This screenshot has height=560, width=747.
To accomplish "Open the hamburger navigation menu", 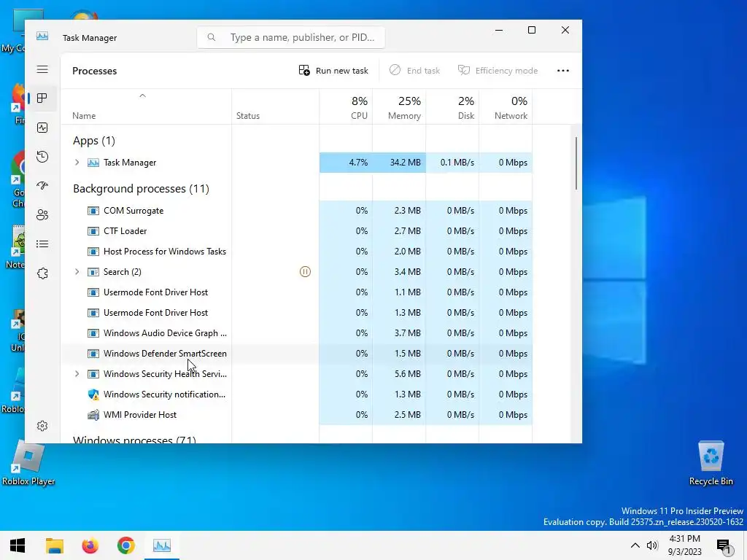I will (42, 69).
